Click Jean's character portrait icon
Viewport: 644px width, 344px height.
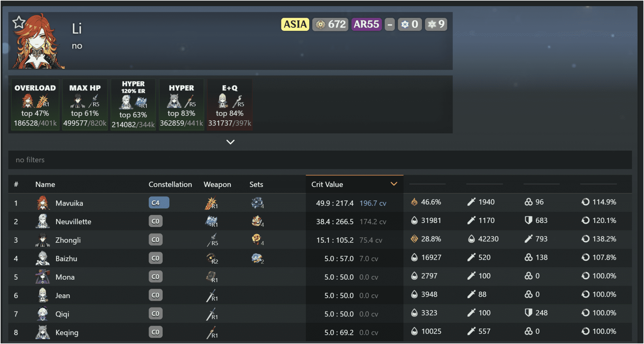coord(43,295)
